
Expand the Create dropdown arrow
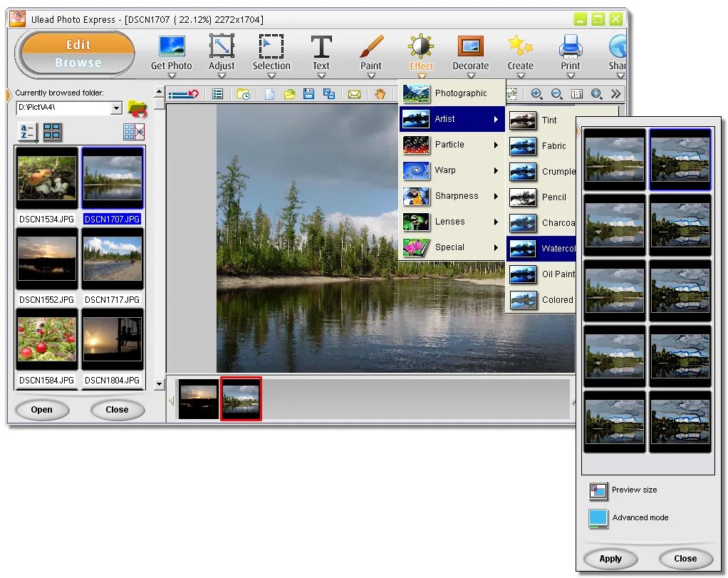521,76
